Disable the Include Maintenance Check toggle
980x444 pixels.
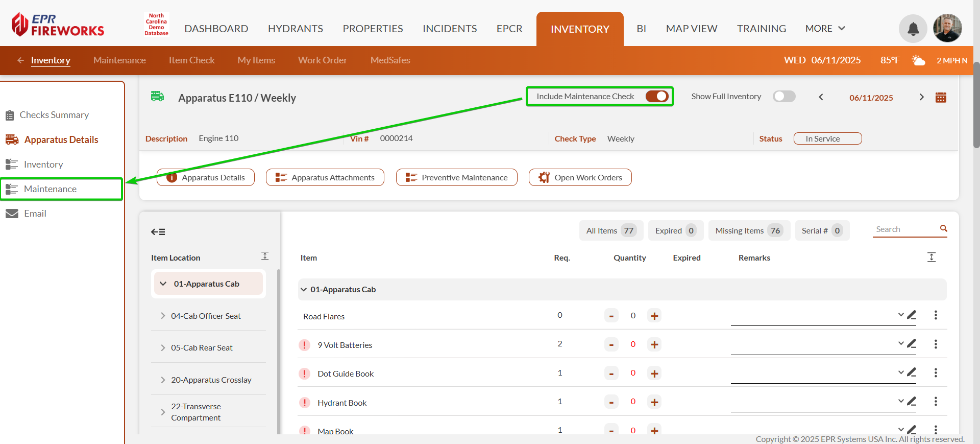pos(657,97)
